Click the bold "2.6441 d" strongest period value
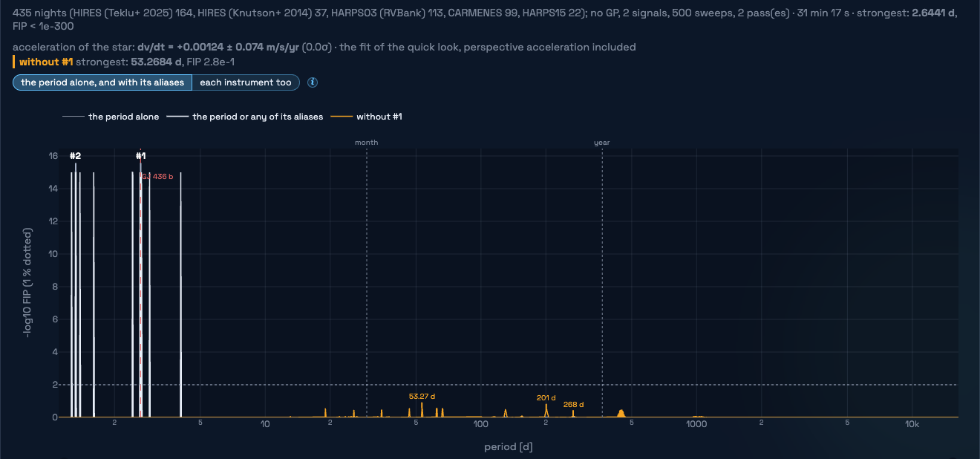This screenshot has height=459, width=980. click(932, 13)
